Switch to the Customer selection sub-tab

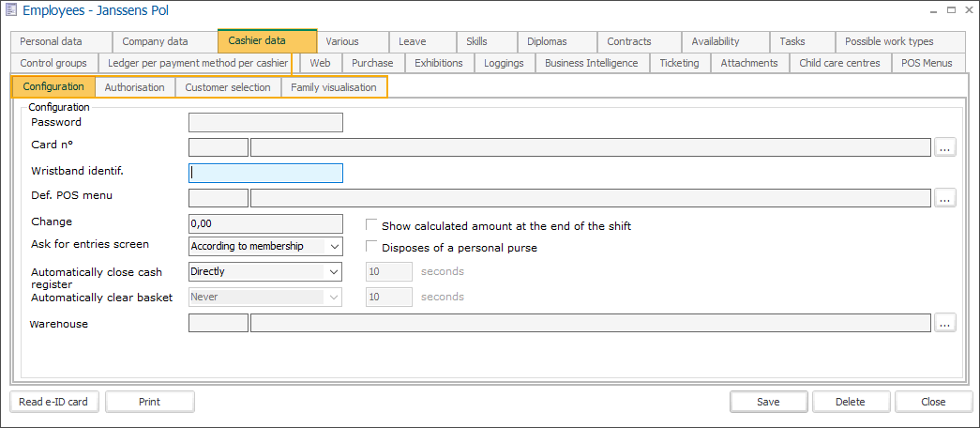[x=228, y=87]
